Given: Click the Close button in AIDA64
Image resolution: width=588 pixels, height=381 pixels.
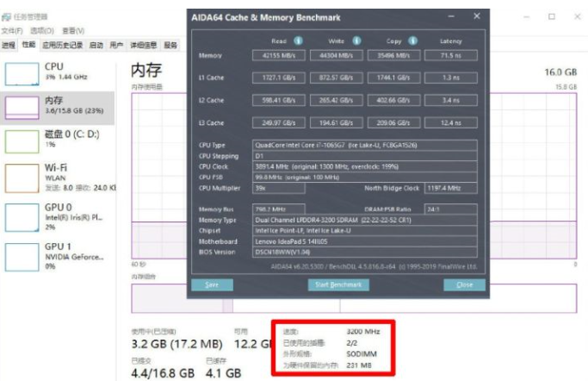Looking at the screenshot, I should (465, 284).
